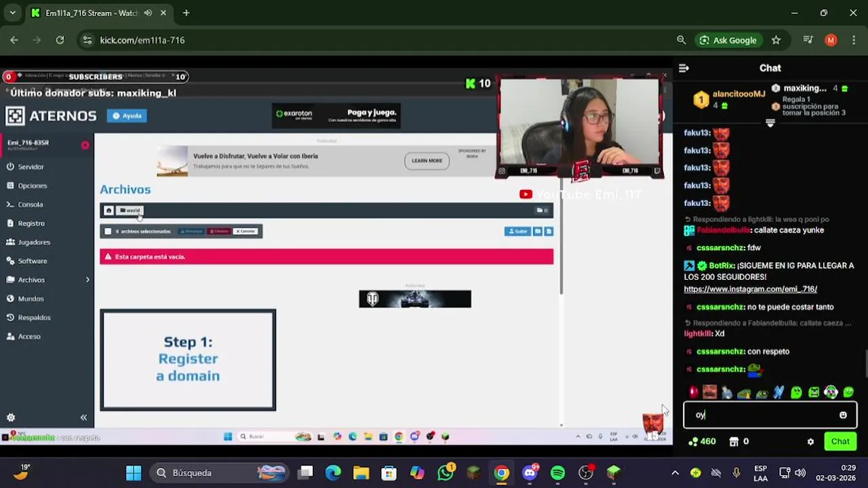This screenshot has height=488, width=868.
Task: Click the Aternos logo
Action: [x=51, y=116]
